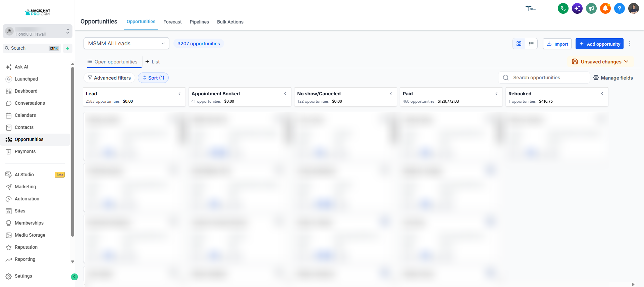Open the purple AI sparkle assistant icon
The image size is (644, 287).
click(x=577, y=8)
